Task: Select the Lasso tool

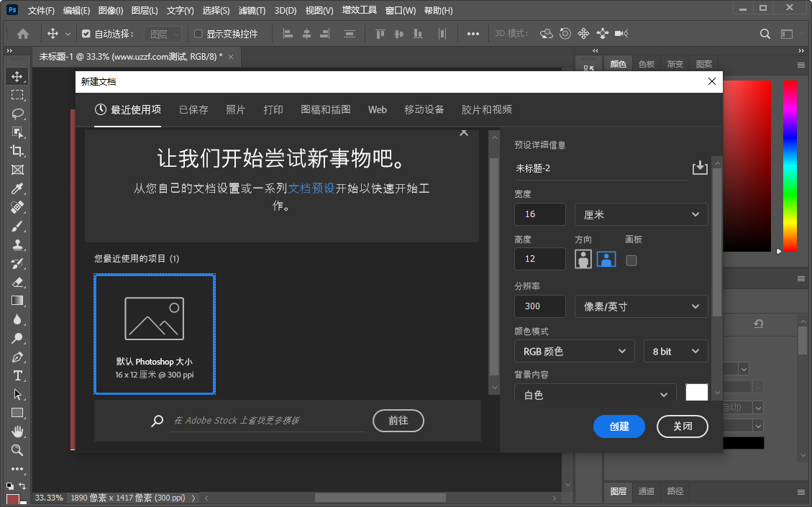Action: click(x=18, y=113)
